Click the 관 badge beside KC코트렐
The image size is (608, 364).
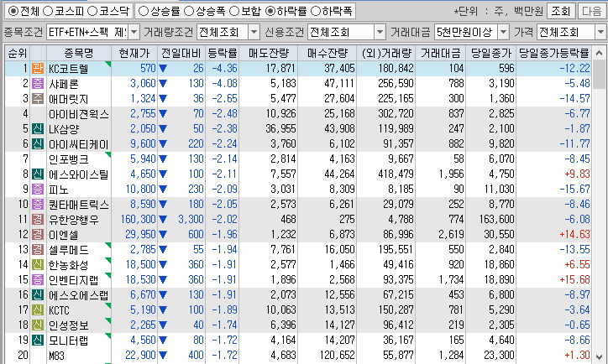(x=38, y=69)
